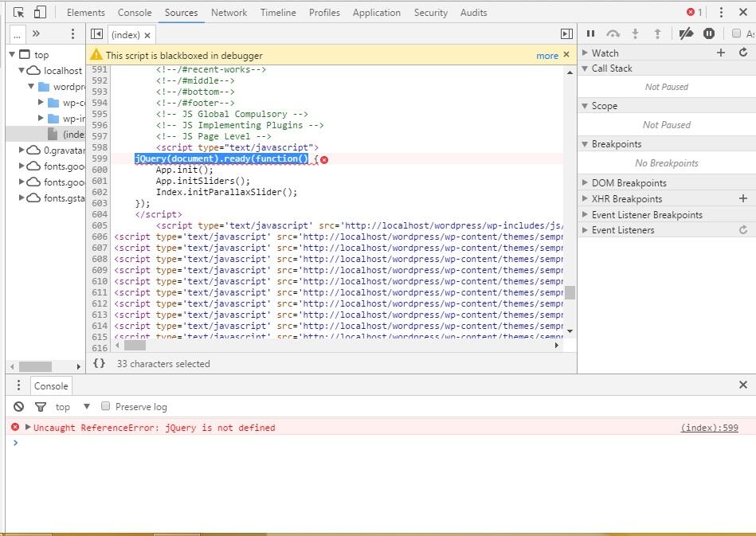Viewport: 756px width, 536px height.
Task: Pause script execution
Action: click(590, 33)
